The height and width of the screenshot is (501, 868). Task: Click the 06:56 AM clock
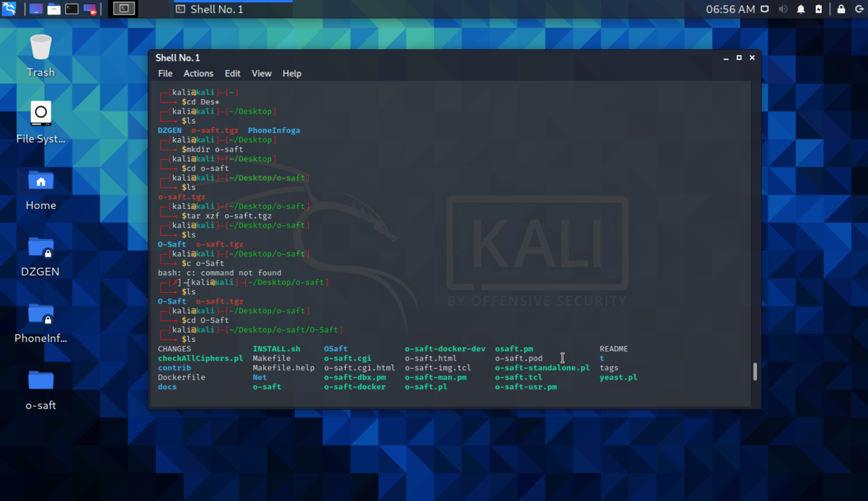click(x=730, y=9)
